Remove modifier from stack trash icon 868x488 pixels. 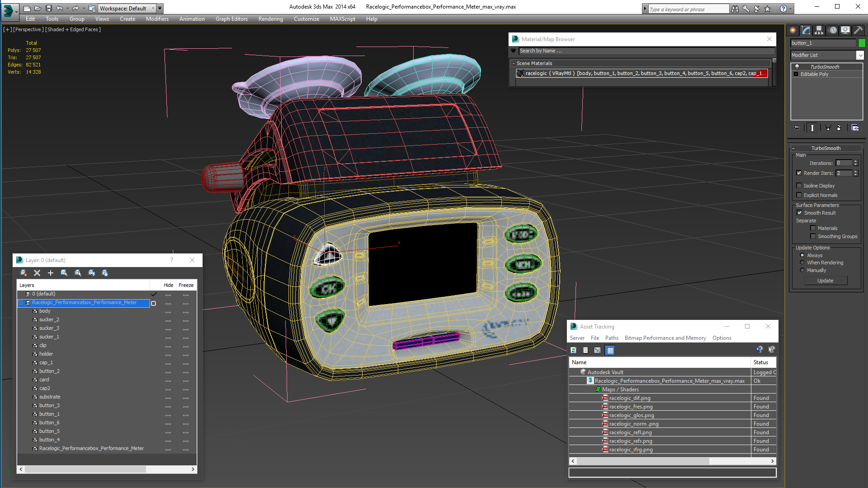839,128
